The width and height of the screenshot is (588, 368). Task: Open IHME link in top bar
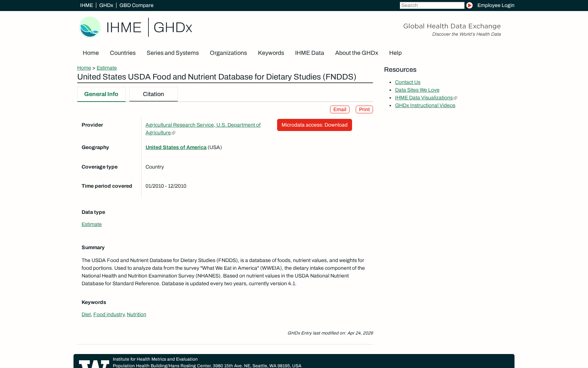click(86, 5)
